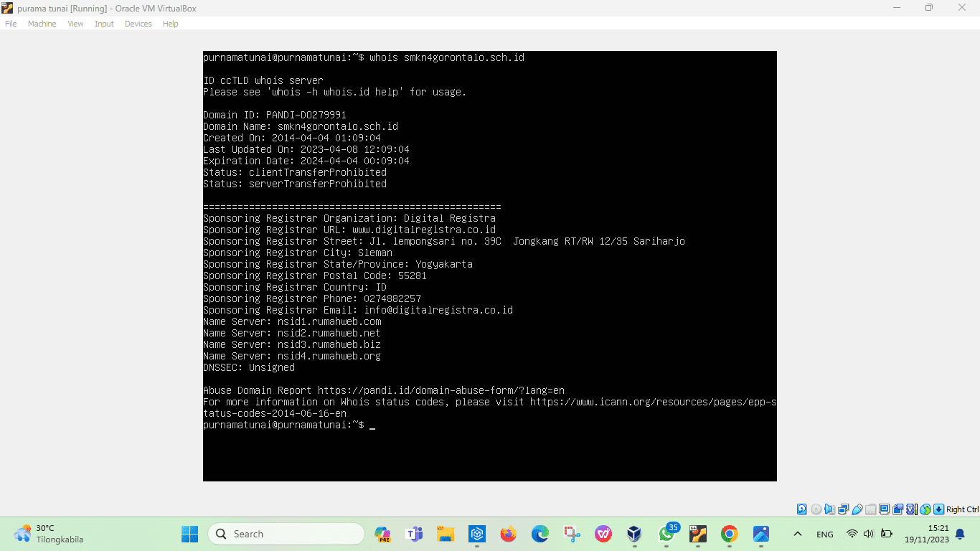Switch to the running VM taskbar icon
The image size is (980, 551).
[x=698, y=534]
